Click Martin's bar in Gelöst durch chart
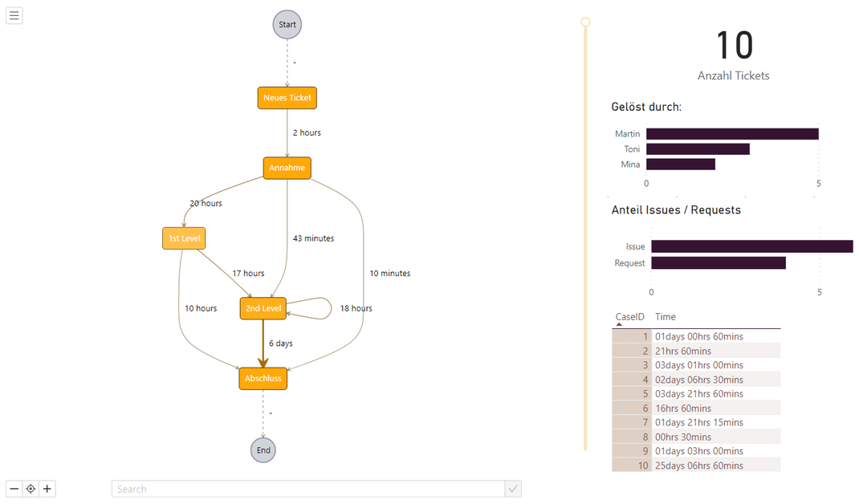 click(x=731, y=133)
